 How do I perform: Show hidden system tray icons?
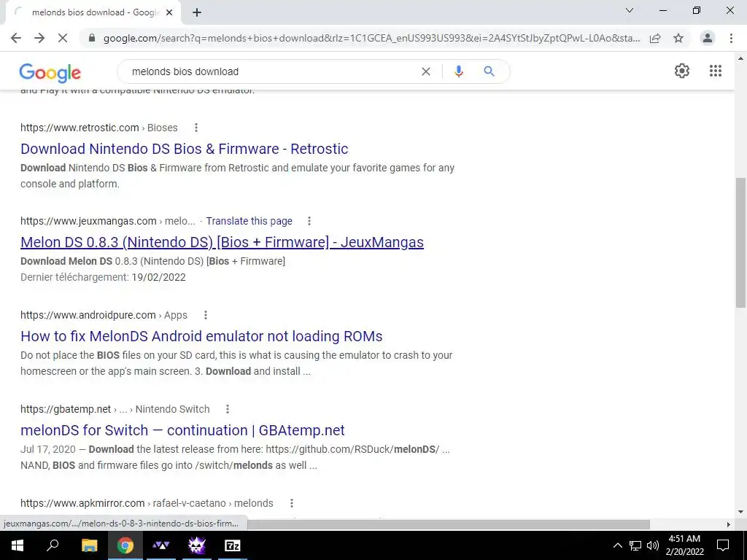(617, 545)
